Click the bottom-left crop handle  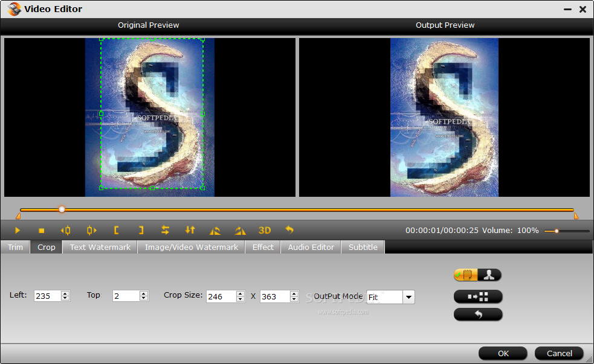click(101, 188)
